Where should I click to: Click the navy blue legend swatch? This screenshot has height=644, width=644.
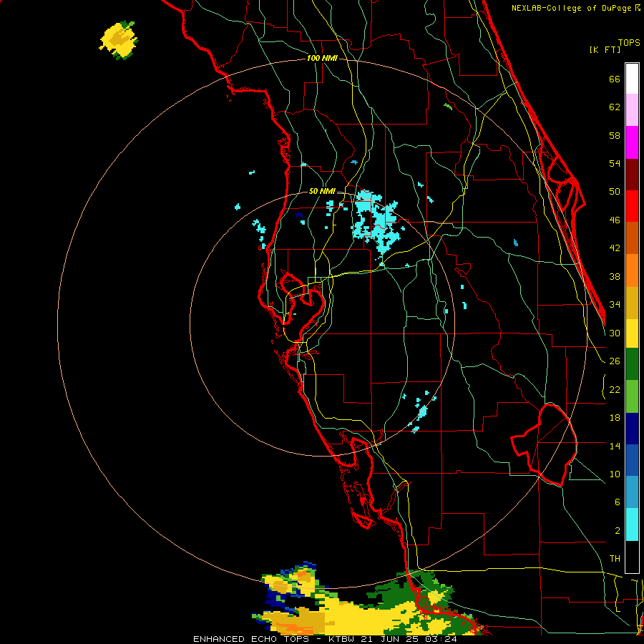click(x=632, y=429)
